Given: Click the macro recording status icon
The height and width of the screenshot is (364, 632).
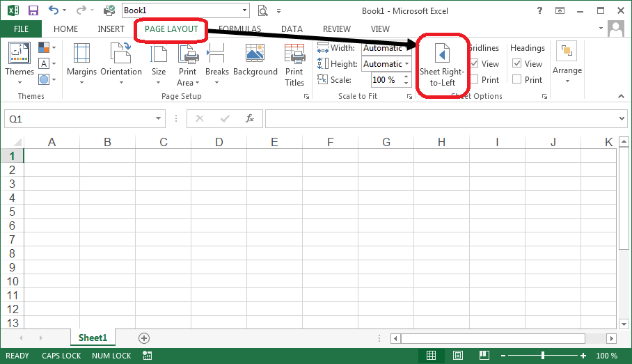Looking at the screenshot, I should click(x=147, y=356).
